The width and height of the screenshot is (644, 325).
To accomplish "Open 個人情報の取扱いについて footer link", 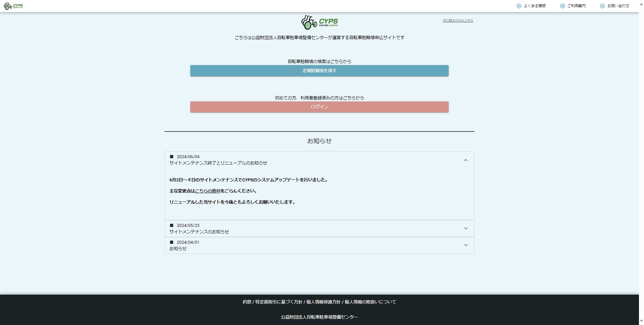I will 370,302.
